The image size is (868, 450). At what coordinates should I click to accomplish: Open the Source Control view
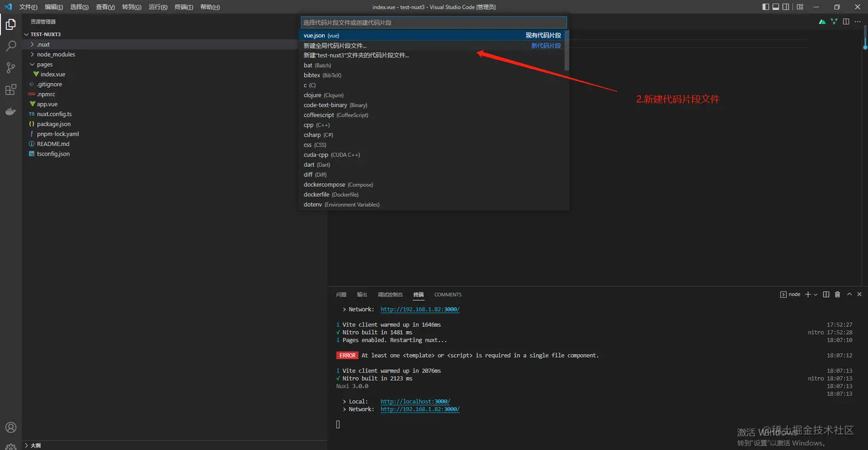click(x=10, y=68)
